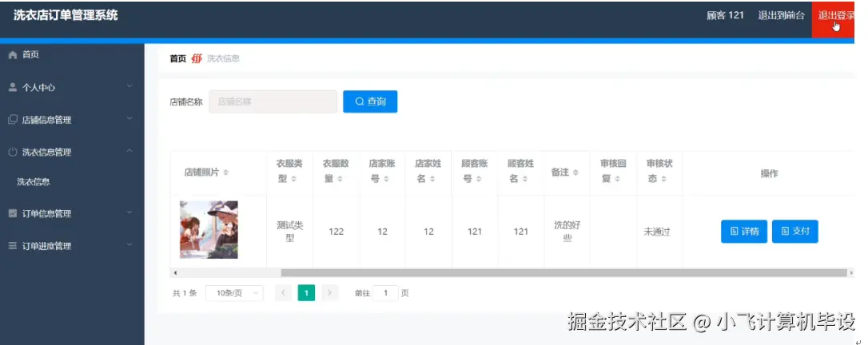The height and width of the screenshot is (345, 868).
Task: Click the power icon beside 洗衣信息管理
Action: pos(13,152)
